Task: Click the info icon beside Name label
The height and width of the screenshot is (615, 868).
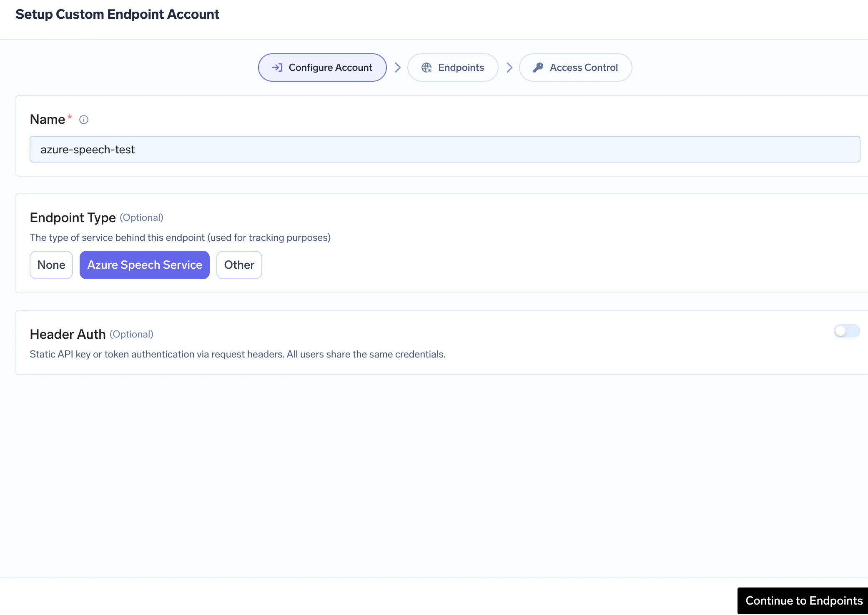Action: tap(84, 120)
